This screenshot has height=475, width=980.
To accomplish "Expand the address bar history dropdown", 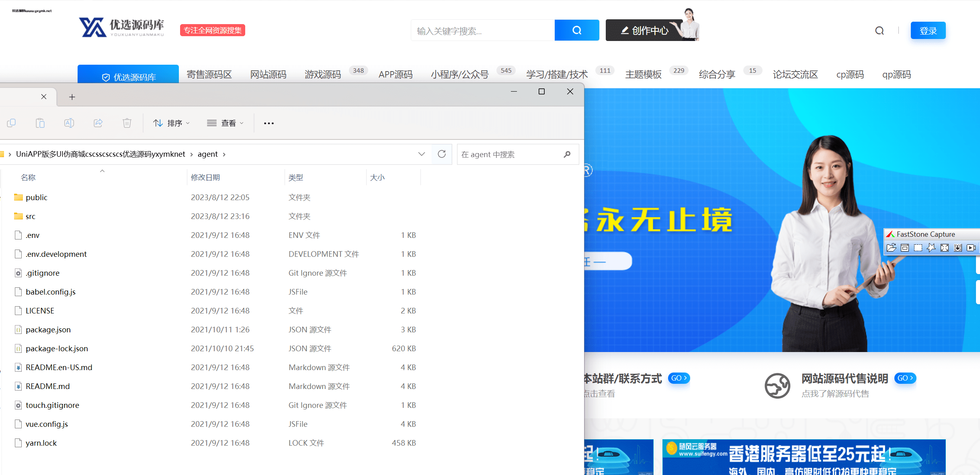I will pos(421,154).
